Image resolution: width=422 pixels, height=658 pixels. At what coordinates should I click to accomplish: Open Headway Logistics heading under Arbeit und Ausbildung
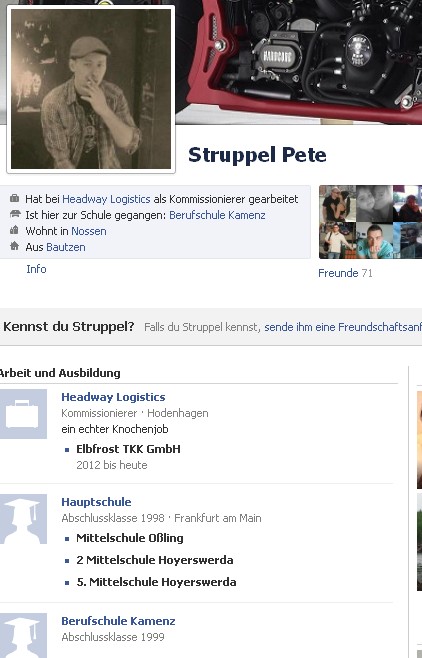pyautogui.click(x=113, y=397)
